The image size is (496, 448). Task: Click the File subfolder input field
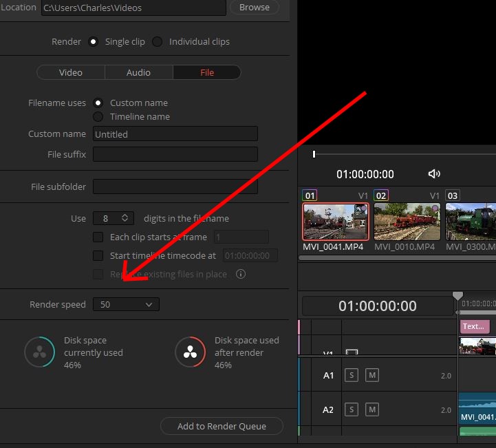(175, 186)
